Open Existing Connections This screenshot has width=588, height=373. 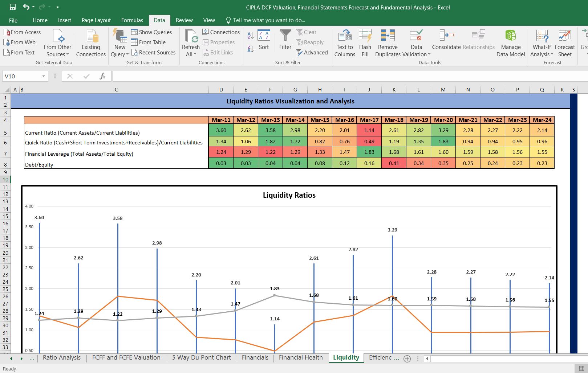click(x=91, y=43)
